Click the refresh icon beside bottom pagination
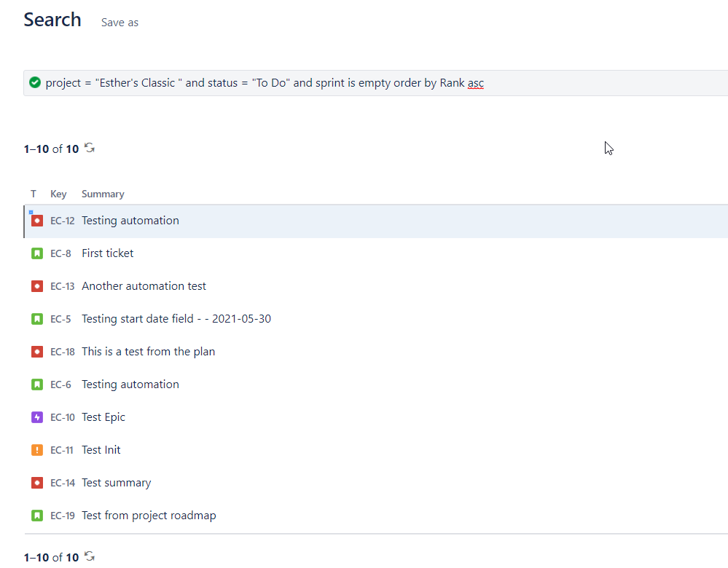The width and height of the screenshot is (728, 568). (89, 556)
